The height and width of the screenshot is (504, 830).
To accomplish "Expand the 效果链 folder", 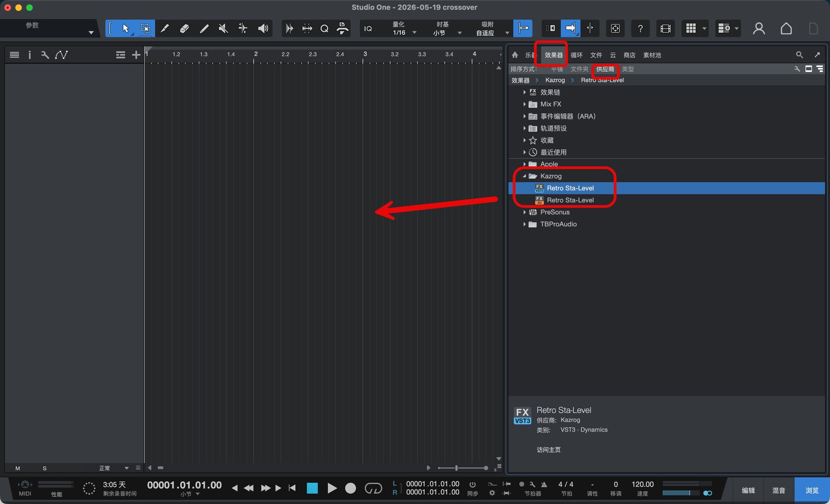I will (524, 92).
